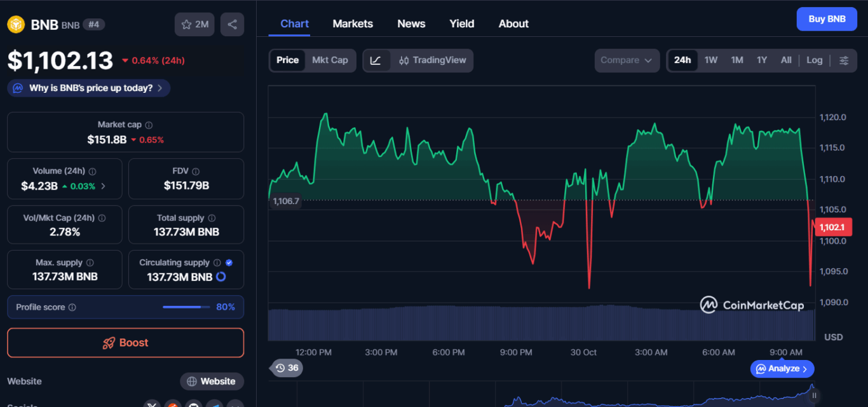Switch chart to Mkt Cap view

[330, 60]
